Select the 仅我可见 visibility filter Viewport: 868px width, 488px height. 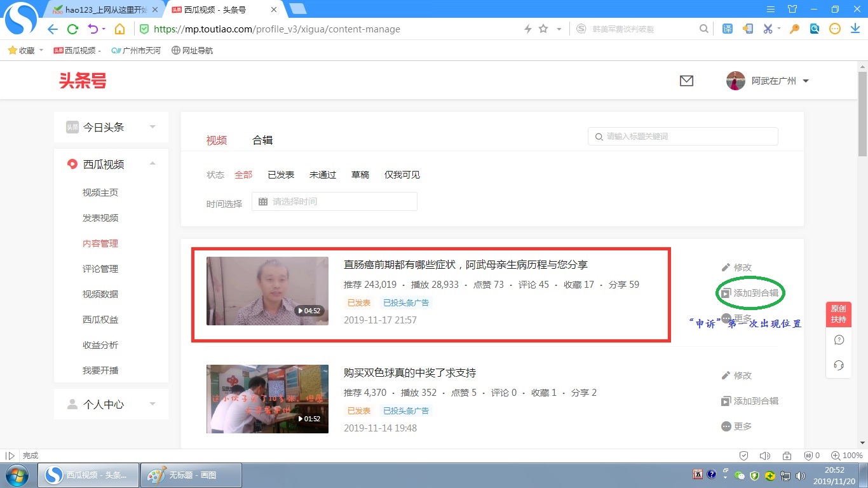click(x=401, y=174)
